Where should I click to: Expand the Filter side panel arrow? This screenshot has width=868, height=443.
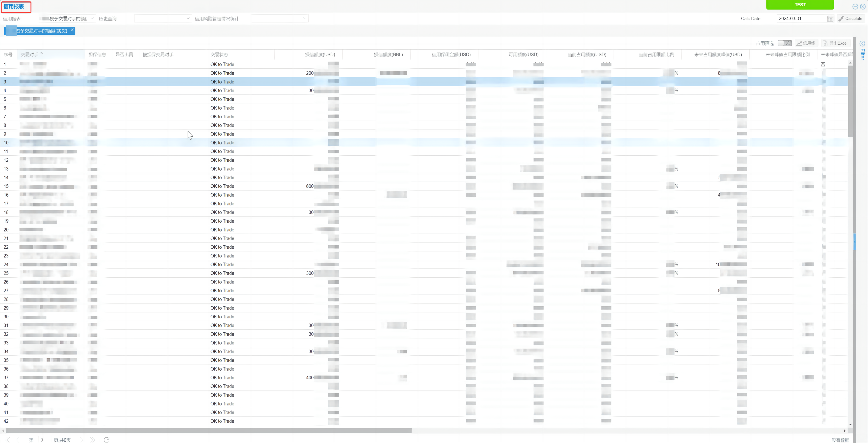coord(862,43)
